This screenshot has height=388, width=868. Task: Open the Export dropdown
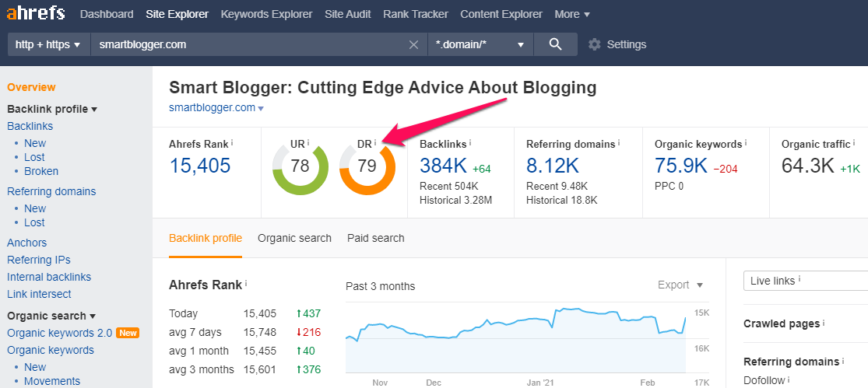tap(680, 285)
